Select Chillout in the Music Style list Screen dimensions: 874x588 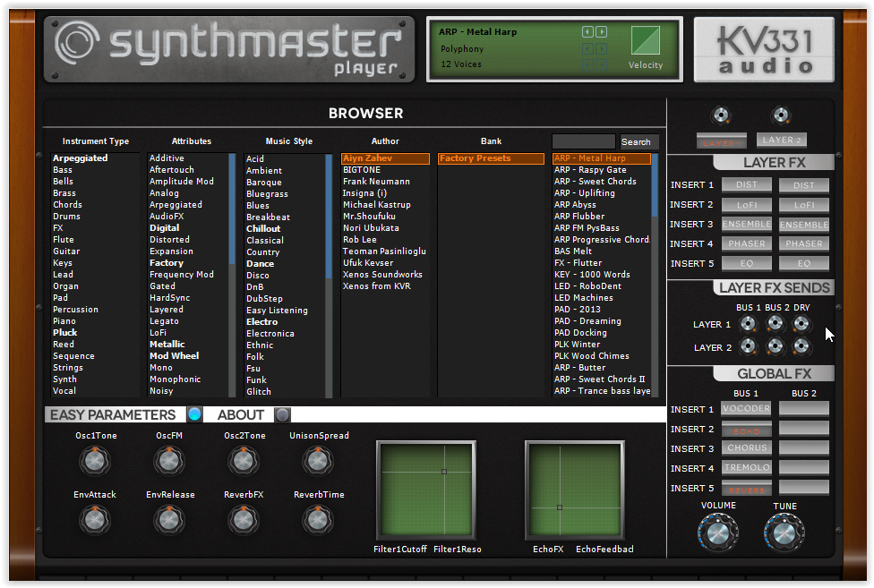(x=263, y=229)
